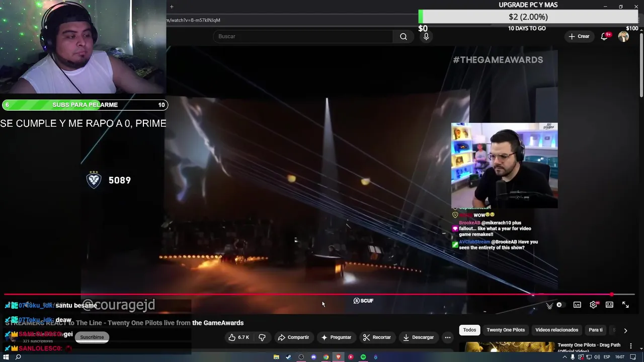Show hidden system tray icons
644x362 pixels.
point(564,357)
